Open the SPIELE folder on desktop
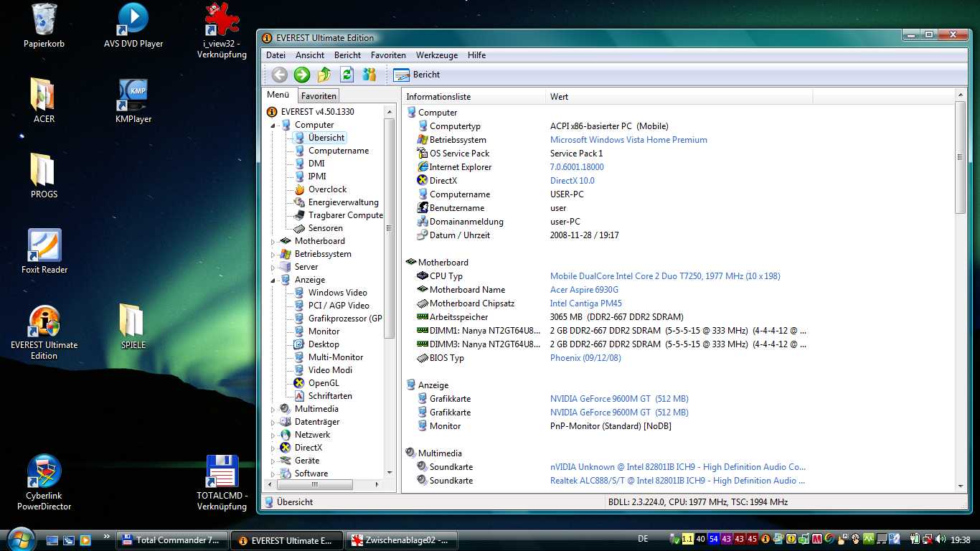 point(133,326)
